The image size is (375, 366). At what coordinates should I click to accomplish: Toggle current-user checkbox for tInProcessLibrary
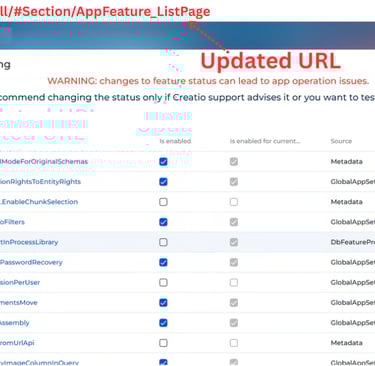[x=234, y=242]
